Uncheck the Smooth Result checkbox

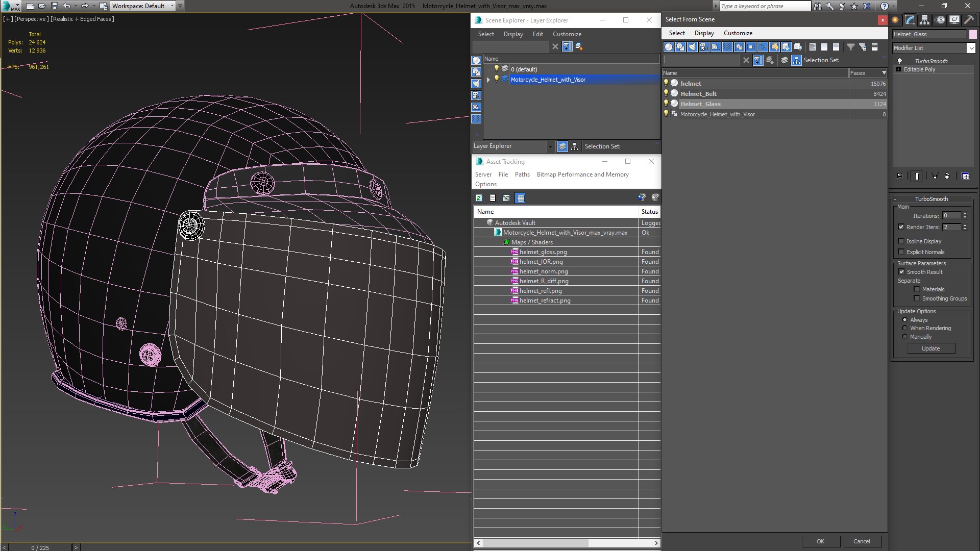[x=901, y=272]
